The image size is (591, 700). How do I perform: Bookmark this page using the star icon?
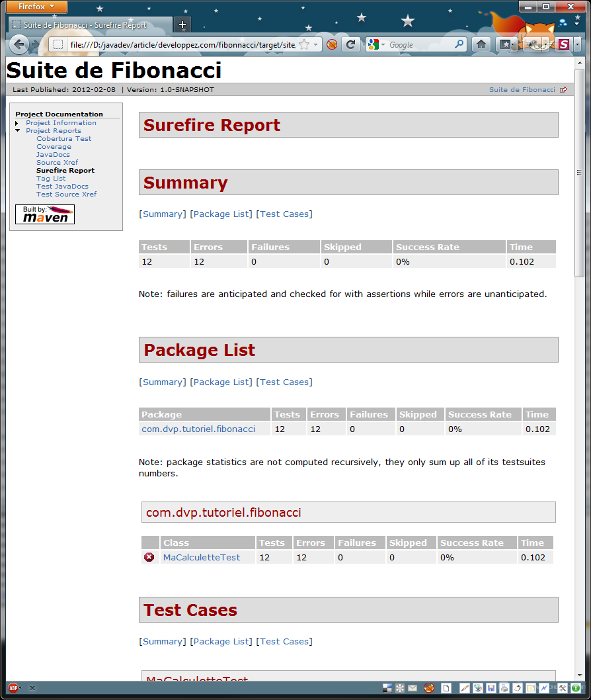point(304,44)
